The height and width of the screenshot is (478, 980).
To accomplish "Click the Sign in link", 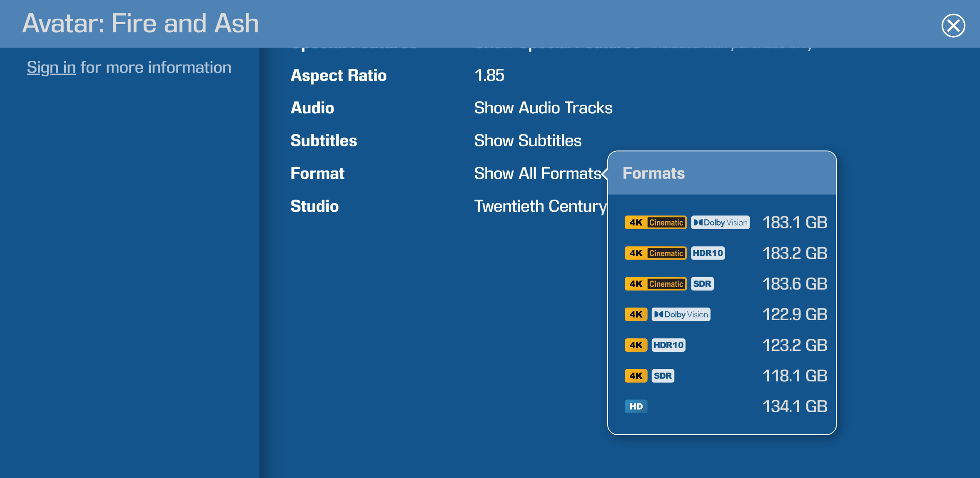I will pos(51,68).
